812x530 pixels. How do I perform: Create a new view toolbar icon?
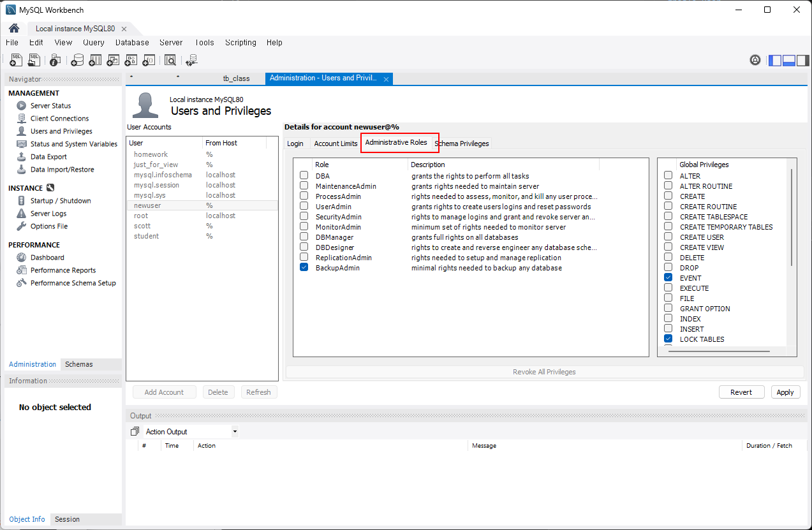point(113,60)
